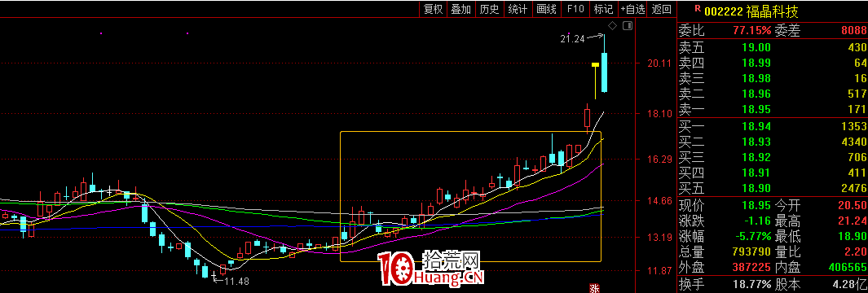Open the 复权 adjustment option

click(x=433, y=10)
